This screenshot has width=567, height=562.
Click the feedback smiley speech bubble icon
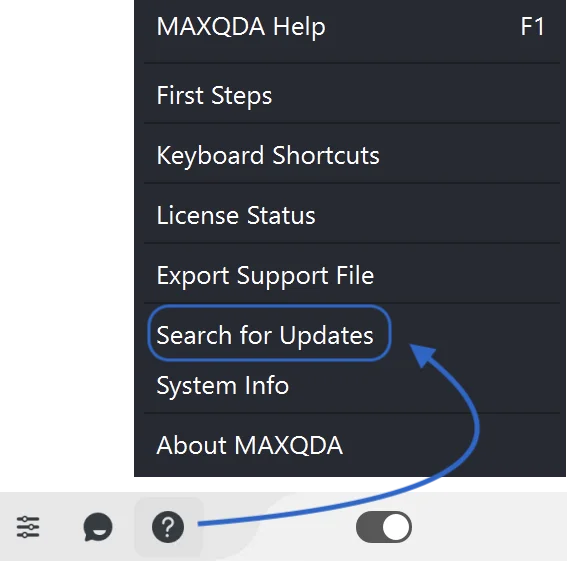click(98, 527)
